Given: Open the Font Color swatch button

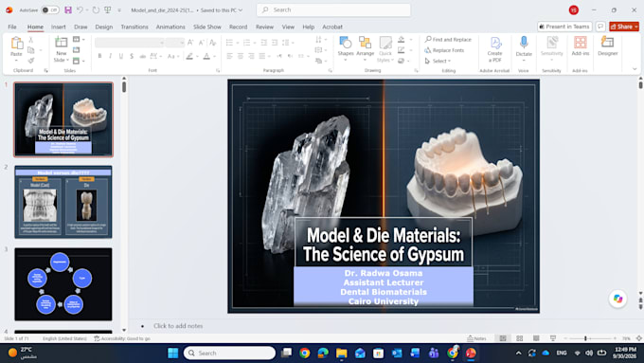Looking at the screenshot, I should 206,56.
